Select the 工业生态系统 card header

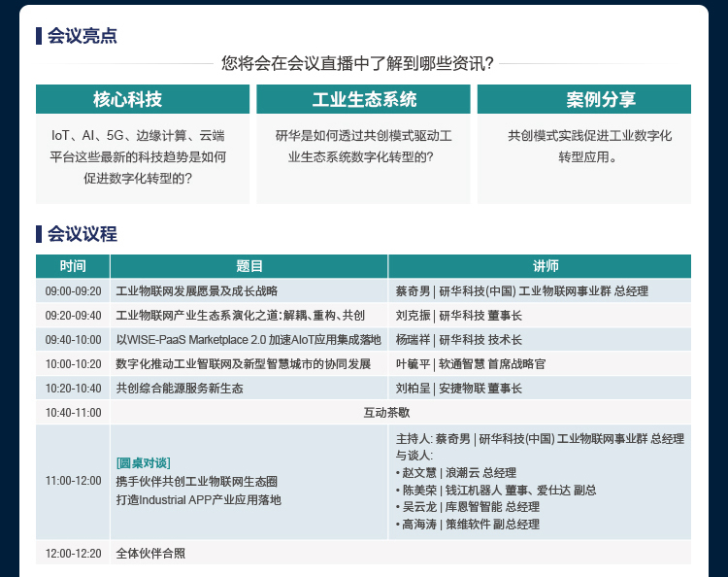coord(363,99)
